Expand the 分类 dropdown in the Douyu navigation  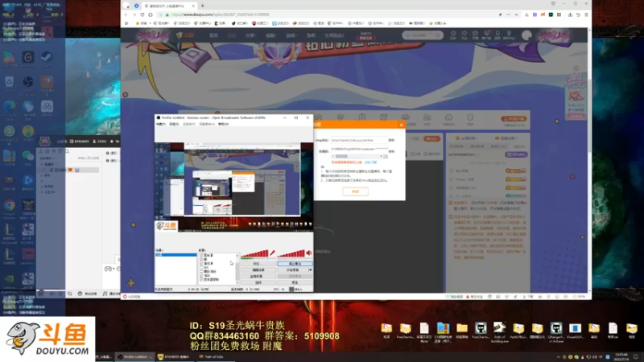click(250, 35)
